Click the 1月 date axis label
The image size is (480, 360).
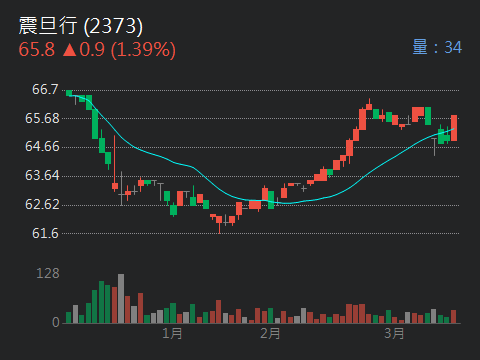172,333
